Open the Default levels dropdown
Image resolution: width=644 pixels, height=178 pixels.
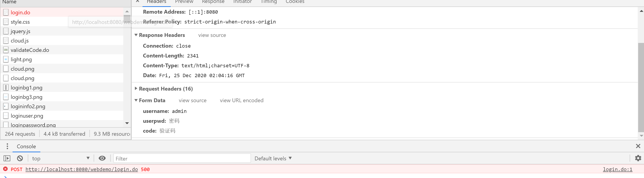tap(273, 158)
